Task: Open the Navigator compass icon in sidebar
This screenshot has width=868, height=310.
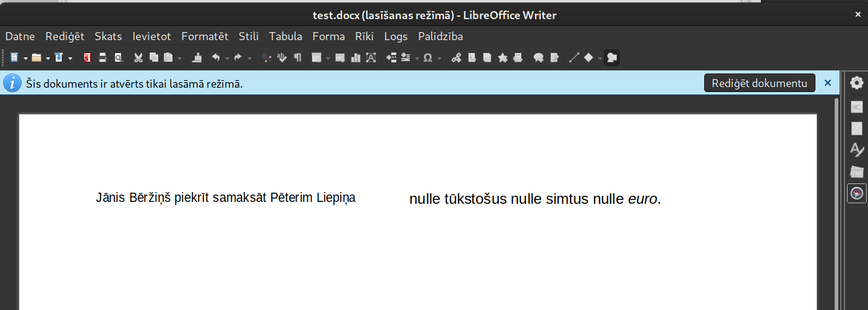Action: coord(856,193)
